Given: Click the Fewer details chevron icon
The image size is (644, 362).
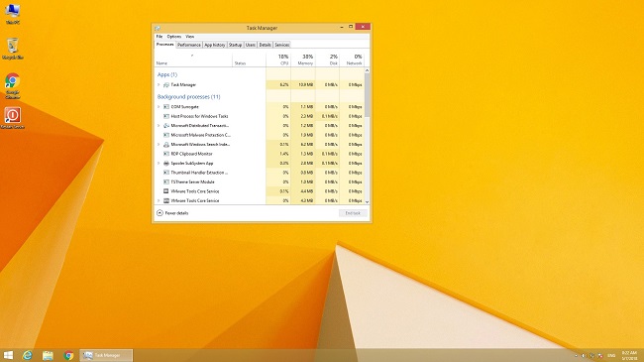Looking at the screenshot, I should [x=160, y=213].
